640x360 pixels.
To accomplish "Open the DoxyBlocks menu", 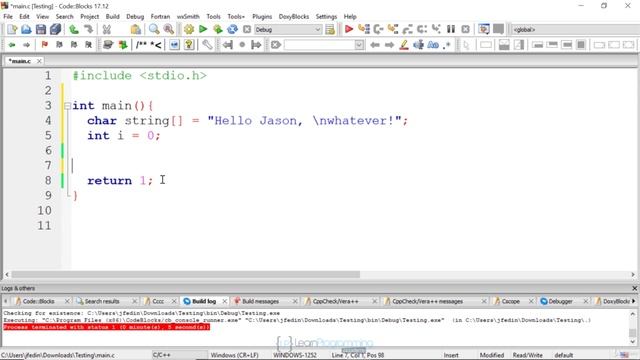I will point(294,17).
